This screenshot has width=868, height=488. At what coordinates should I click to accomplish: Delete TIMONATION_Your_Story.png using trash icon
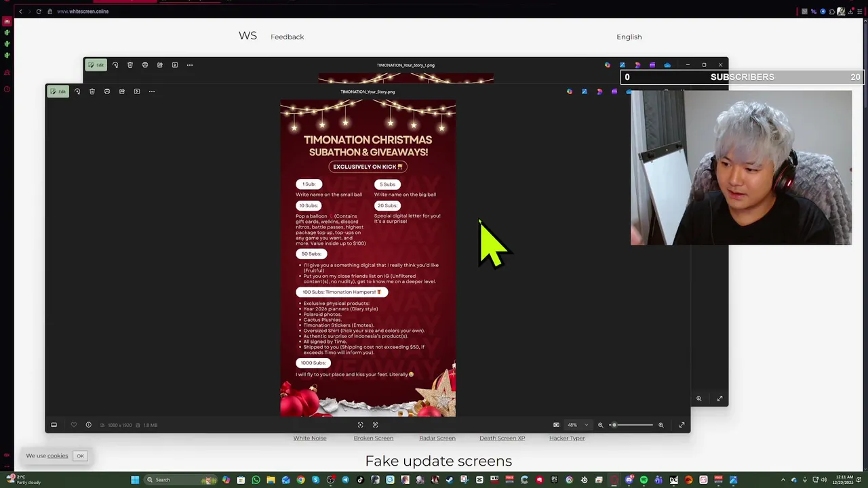tap(92, 91)
